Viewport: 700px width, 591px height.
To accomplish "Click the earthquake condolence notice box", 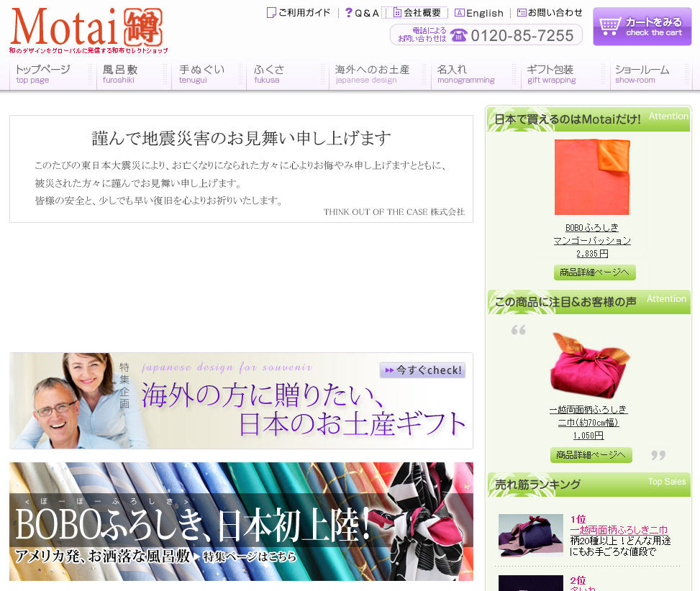I will (x=241, y=169).
